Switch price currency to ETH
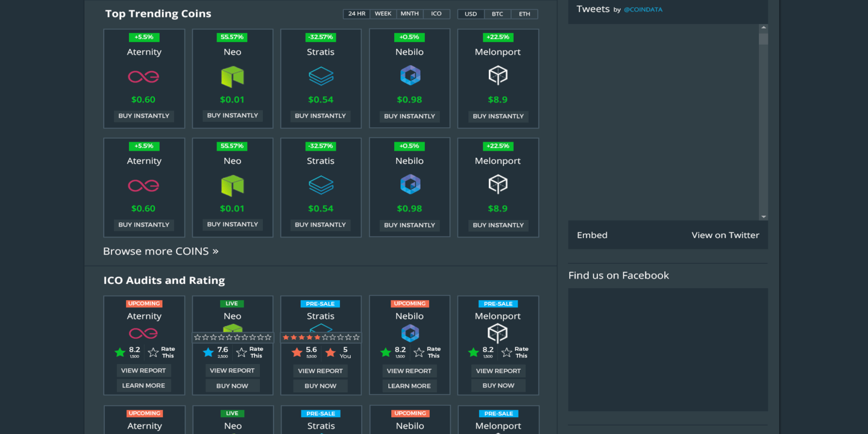 [x=524, y=14]
